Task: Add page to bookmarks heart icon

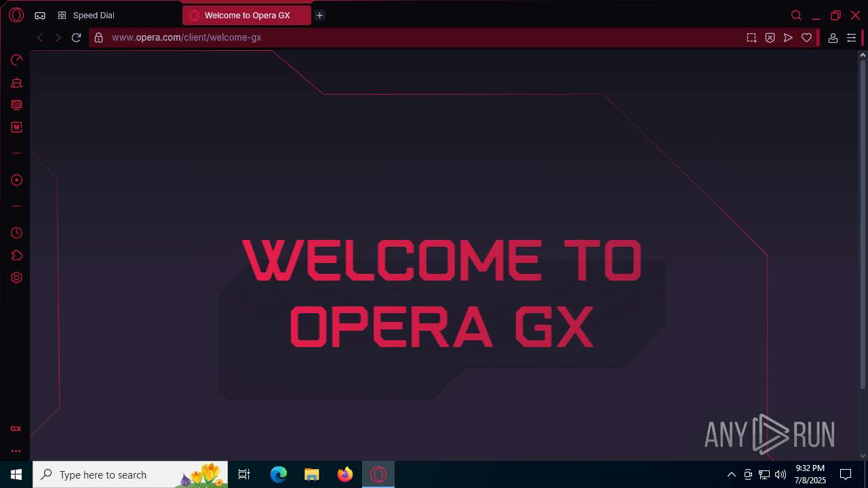Action: pos(806,38)
